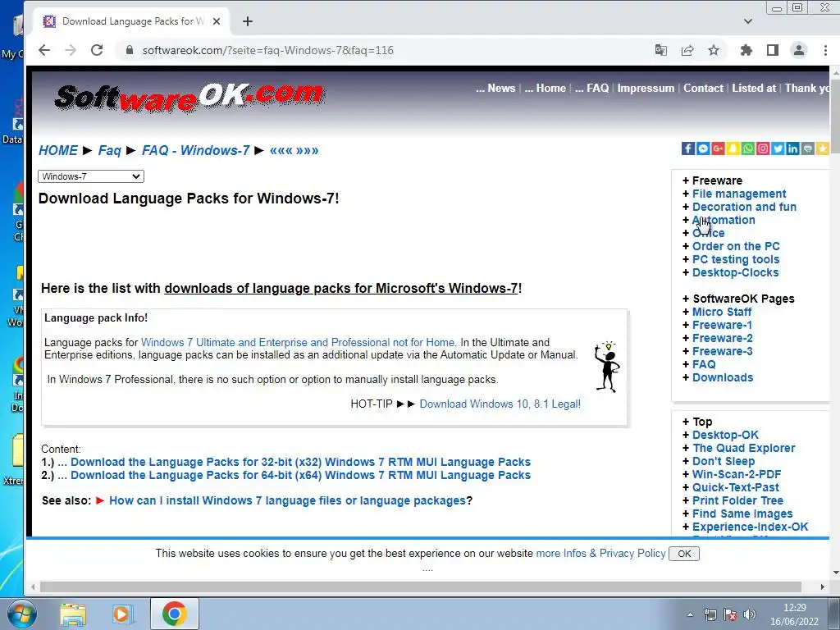Viewport: 840px width, 630px height.
Task: Click the Google Translate icon in address bar
Action: [661, 50]
